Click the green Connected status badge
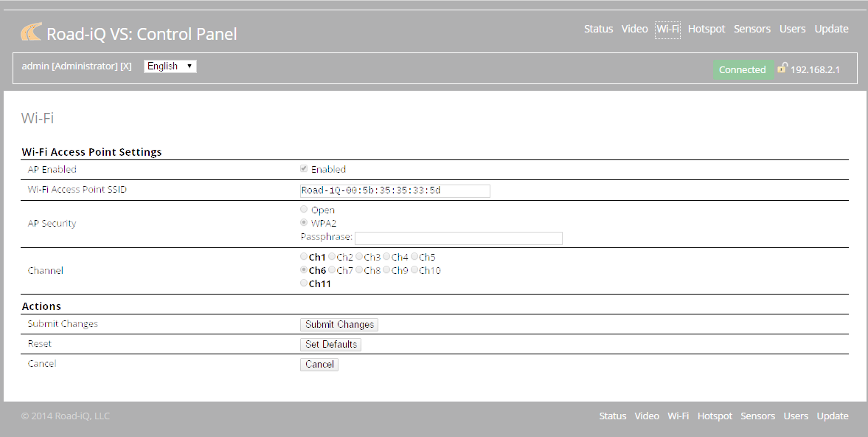The width and height of the screenshot is (868, 437). (x=743, y=69)
